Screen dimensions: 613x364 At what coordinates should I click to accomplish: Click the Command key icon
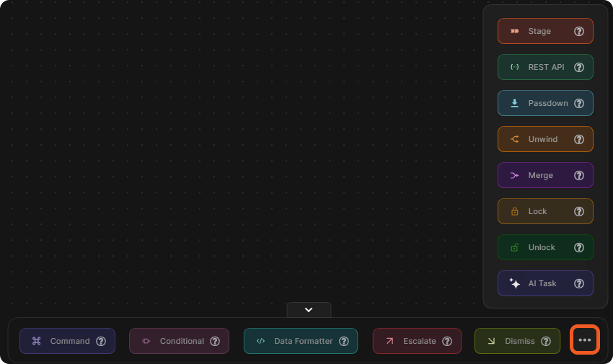click(x=36, y=341)
